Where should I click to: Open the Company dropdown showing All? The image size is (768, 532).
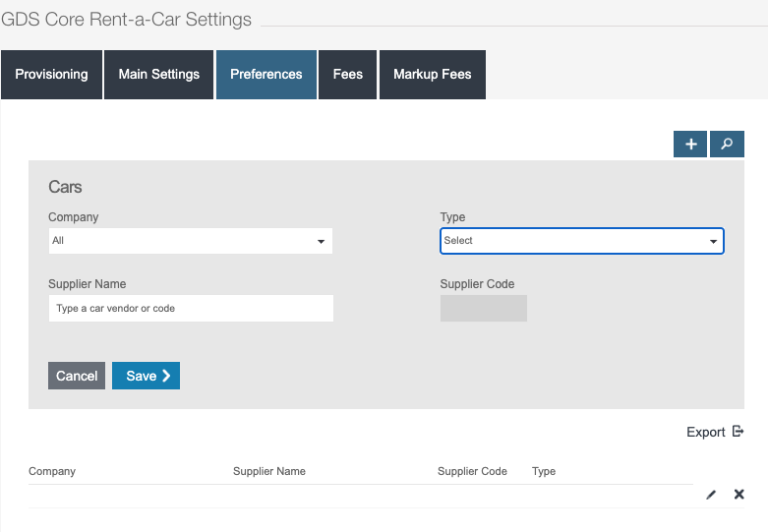coord(191,241)
